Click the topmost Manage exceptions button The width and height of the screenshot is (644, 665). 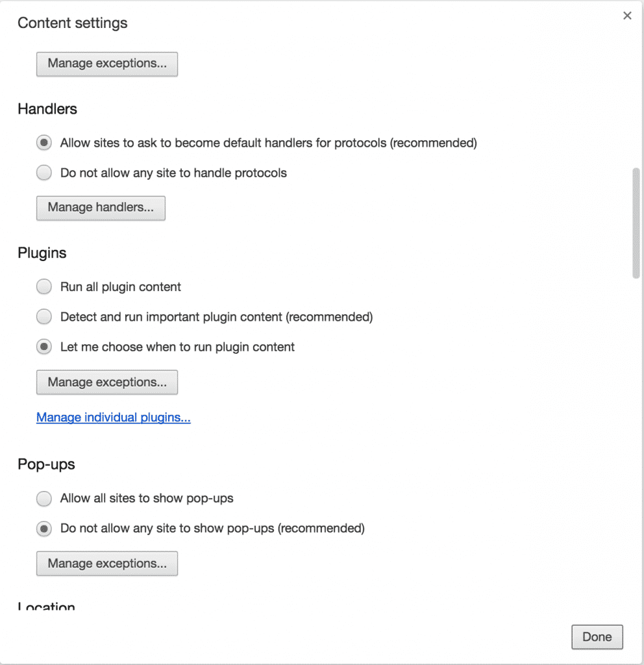pyautogui.click(x=107, y=64)
